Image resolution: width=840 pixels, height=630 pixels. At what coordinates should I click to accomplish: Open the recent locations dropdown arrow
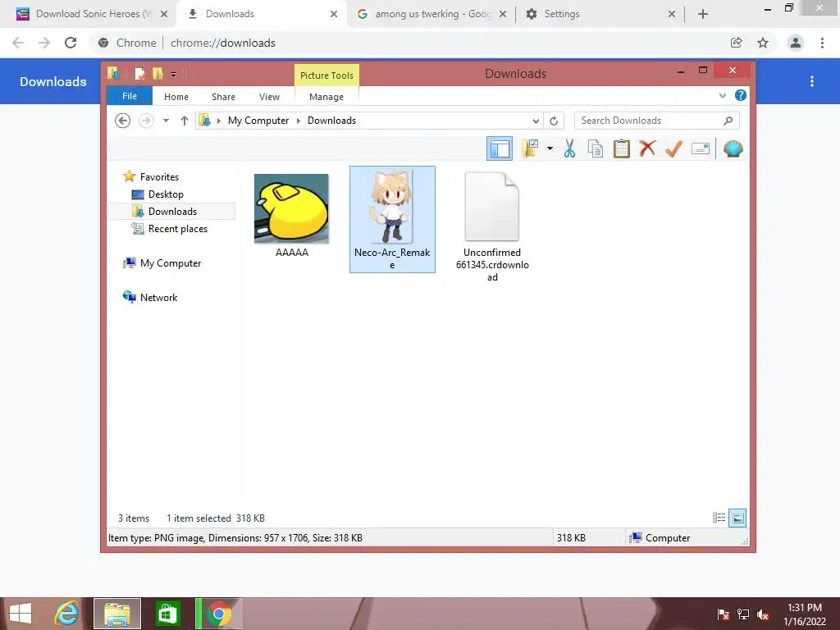(166, 121)
